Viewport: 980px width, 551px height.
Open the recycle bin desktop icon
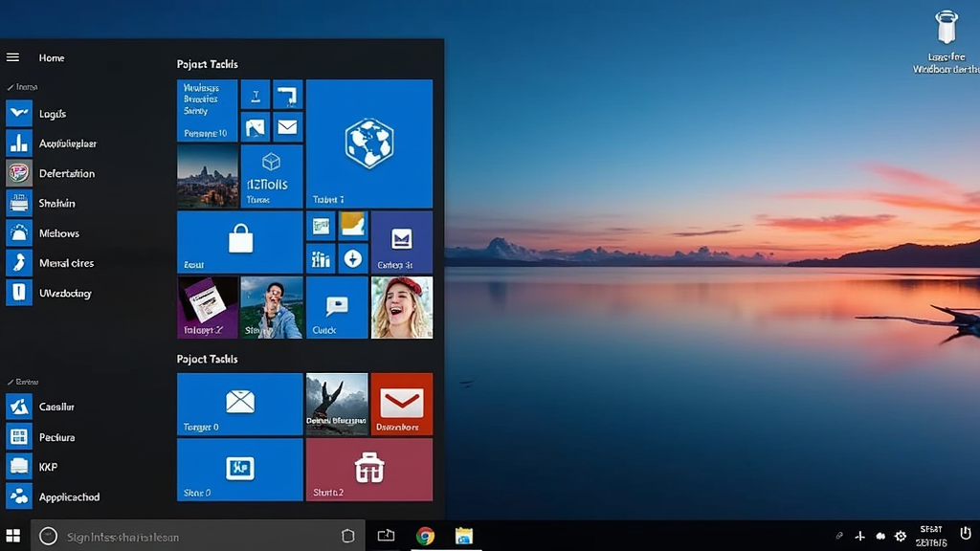(x=946, y=29)
